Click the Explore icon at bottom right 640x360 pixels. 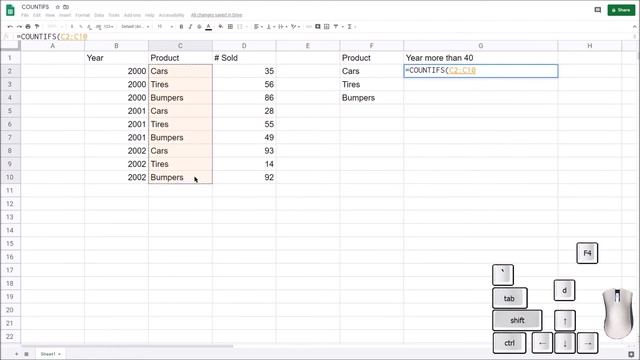pyautogui.click(x=631, y=354)
